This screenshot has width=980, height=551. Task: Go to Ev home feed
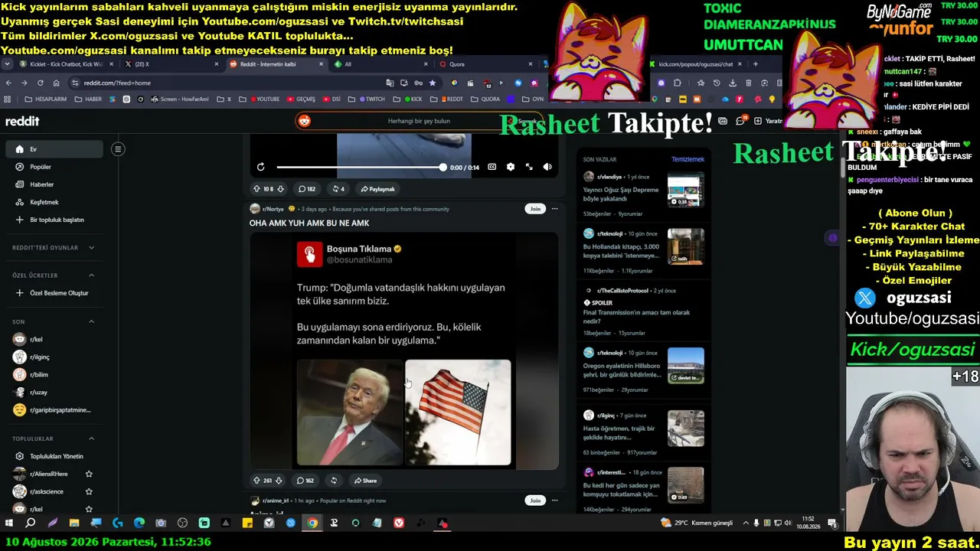click(54, 149)
